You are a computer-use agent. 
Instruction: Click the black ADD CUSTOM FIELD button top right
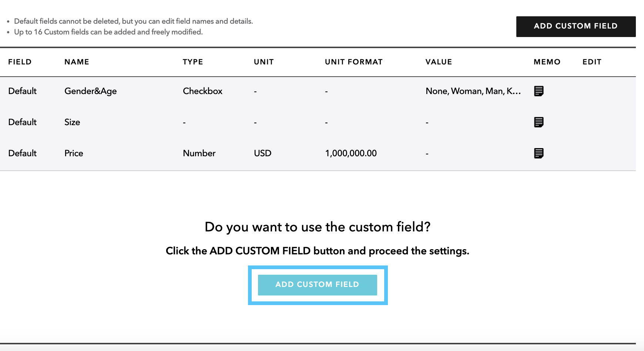click(x=576, y=26)
